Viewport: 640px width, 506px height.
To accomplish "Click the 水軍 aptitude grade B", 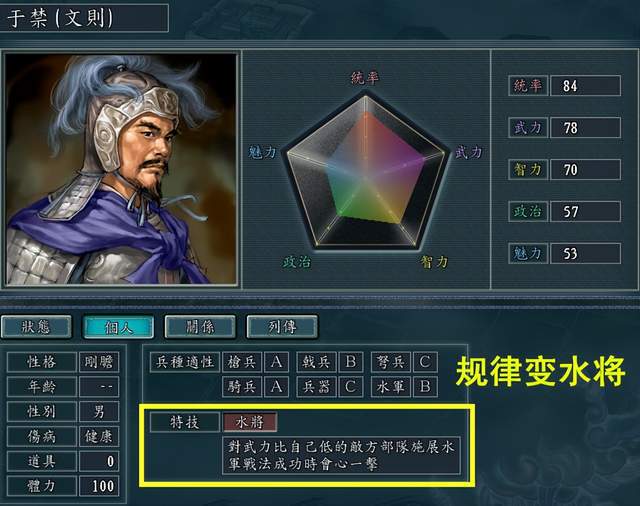I will [425, 386].
